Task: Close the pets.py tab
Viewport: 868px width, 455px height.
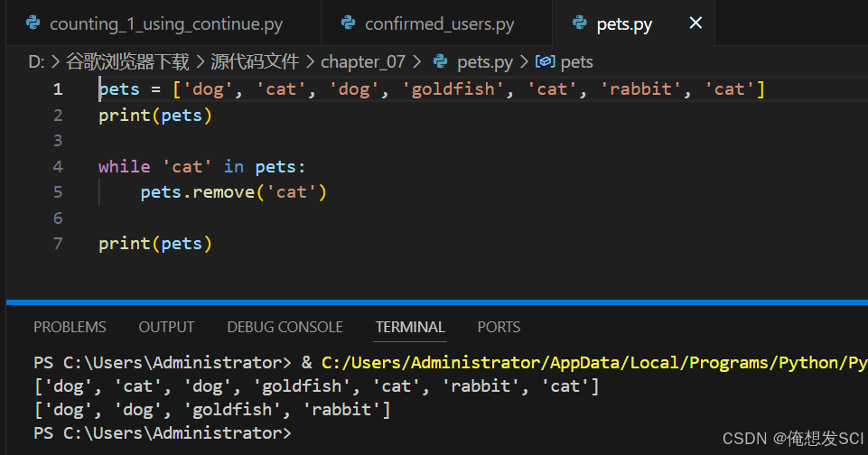Action: (x=695, y=23)
